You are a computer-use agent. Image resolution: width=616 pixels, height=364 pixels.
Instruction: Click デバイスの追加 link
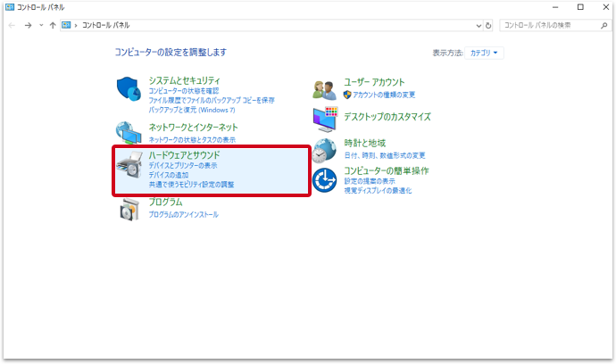pyautogui.click(x=169, y=175)
